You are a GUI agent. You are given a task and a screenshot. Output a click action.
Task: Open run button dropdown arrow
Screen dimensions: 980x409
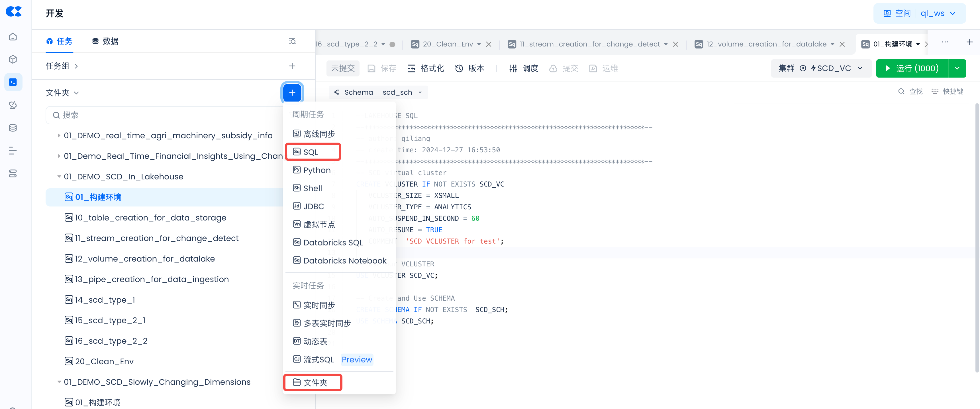pyautogui.click(x=957, y=68)
